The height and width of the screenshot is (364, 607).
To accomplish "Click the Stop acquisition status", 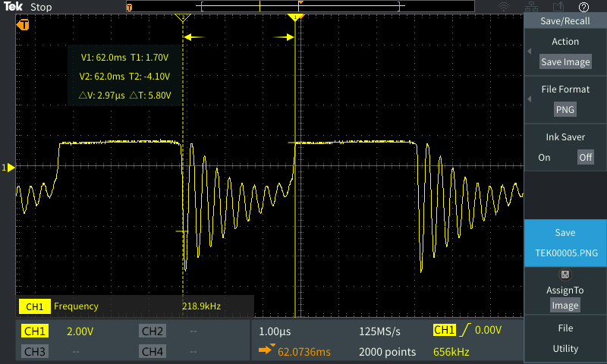I will point(41,7).
